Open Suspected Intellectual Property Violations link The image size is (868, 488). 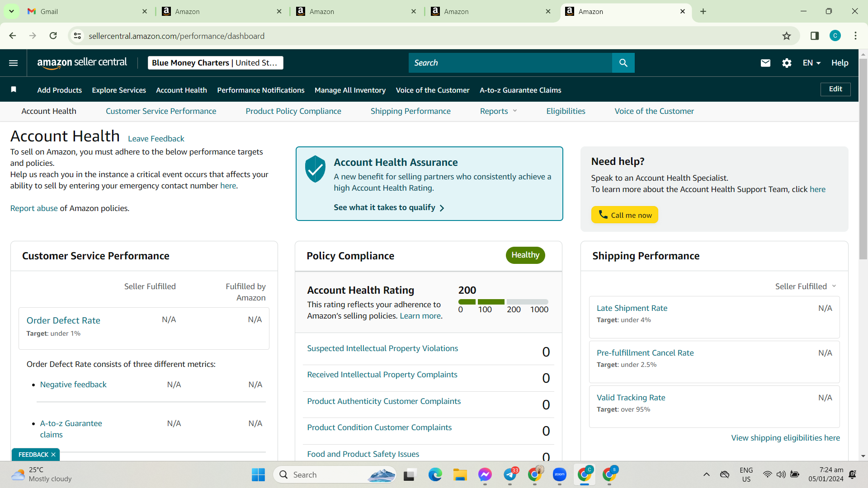coord(382,348)
